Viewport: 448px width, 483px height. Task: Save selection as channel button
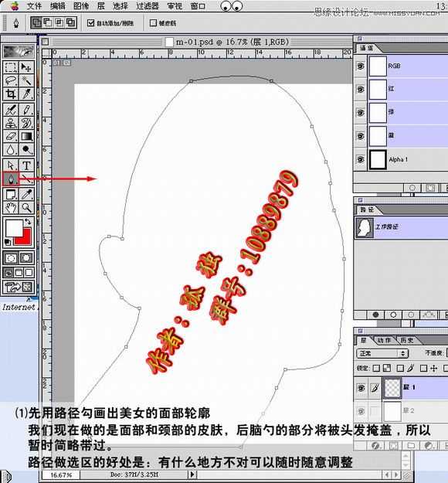coord(430,188)
